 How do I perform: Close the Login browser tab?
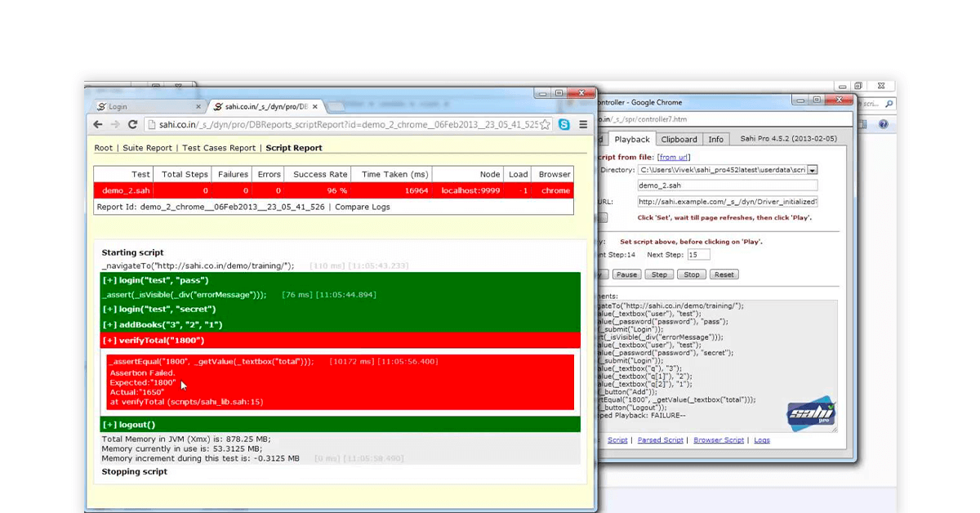tap(198, 106)
